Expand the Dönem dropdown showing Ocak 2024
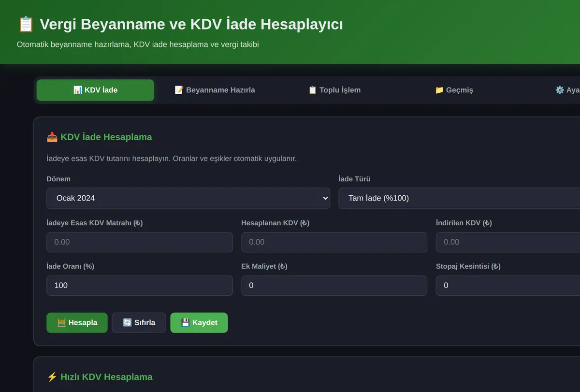Viewport: 580px width, 392px height. click(x=188, y=198)
